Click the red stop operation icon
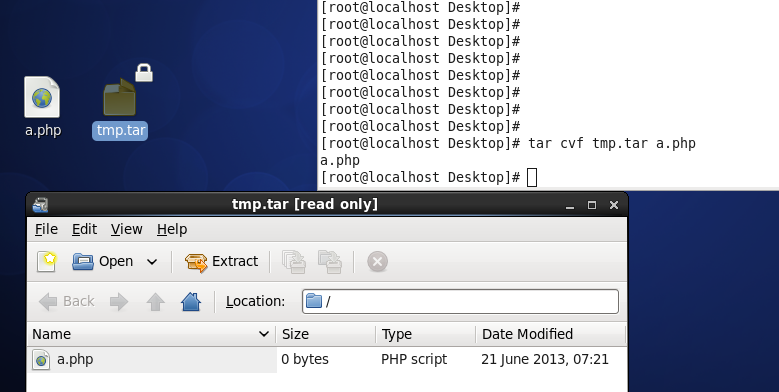The image size is (779, 392). (377, 261)
